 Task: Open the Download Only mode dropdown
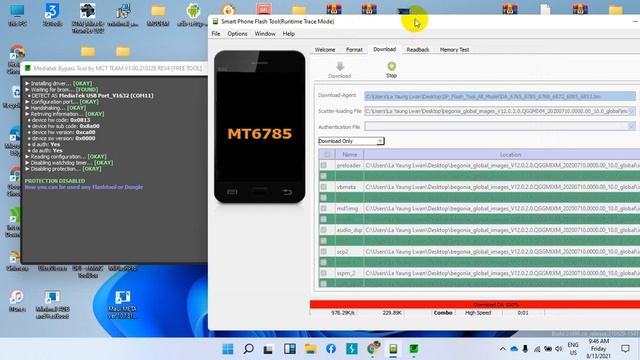pos(351,141)
